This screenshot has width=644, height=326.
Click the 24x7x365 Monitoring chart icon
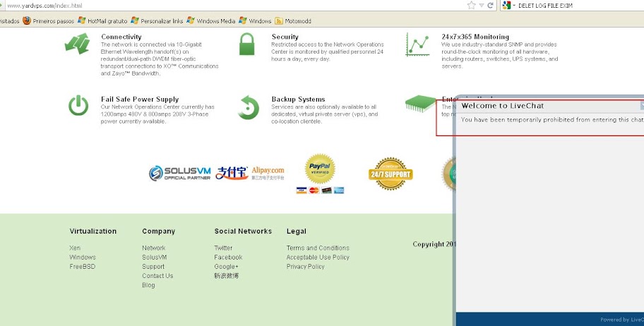pyautogui.click(x=418, y=44)
